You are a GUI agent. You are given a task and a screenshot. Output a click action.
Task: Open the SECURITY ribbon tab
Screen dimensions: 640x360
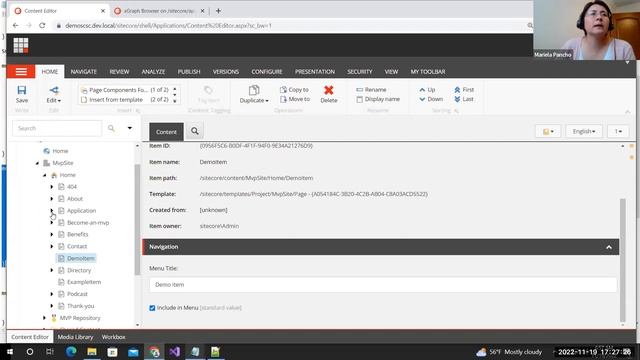[x=360, y=72]
